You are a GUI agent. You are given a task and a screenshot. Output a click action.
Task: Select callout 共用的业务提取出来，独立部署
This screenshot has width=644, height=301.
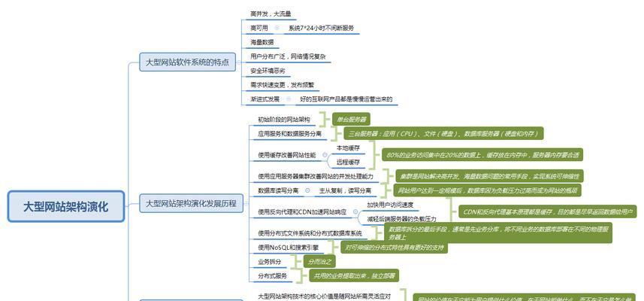click(354, 276)
